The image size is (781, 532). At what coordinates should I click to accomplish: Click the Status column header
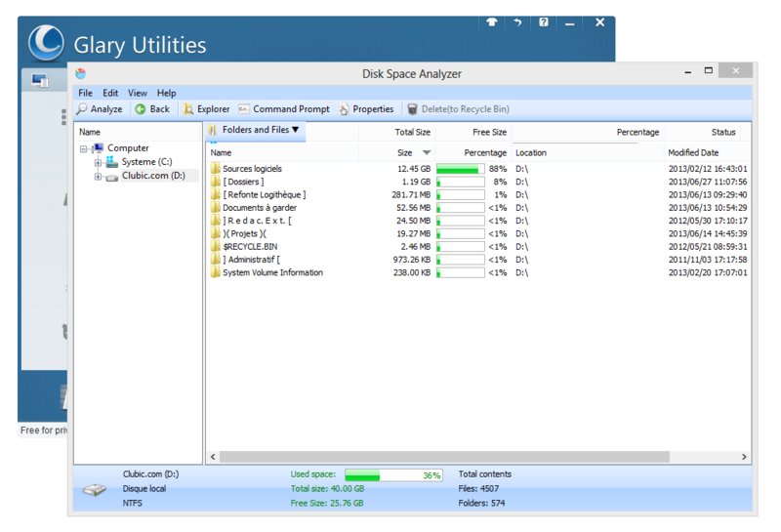[x=723, y=132]
